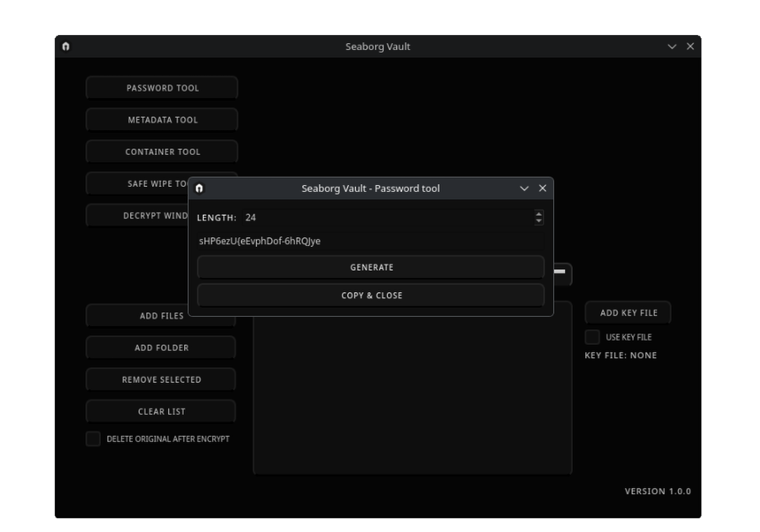Click Add Files button
The width and height of the screenshot is (760, 532).
[161, 316]
